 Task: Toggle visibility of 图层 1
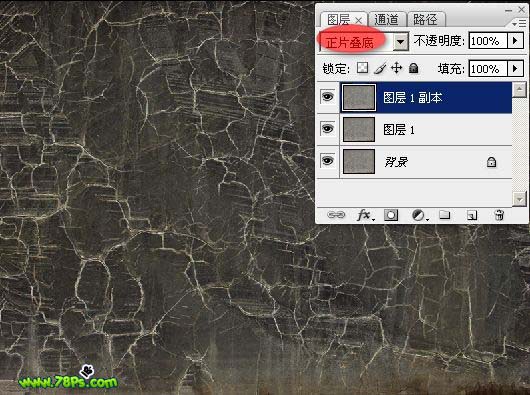[x=327, y=129]
